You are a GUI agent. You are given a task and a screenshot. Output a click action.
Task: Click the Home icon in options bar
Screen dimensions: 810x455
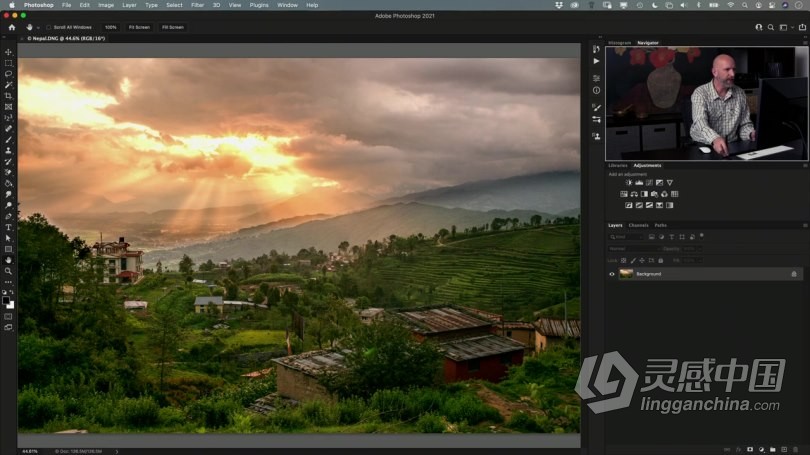point(12,27)
